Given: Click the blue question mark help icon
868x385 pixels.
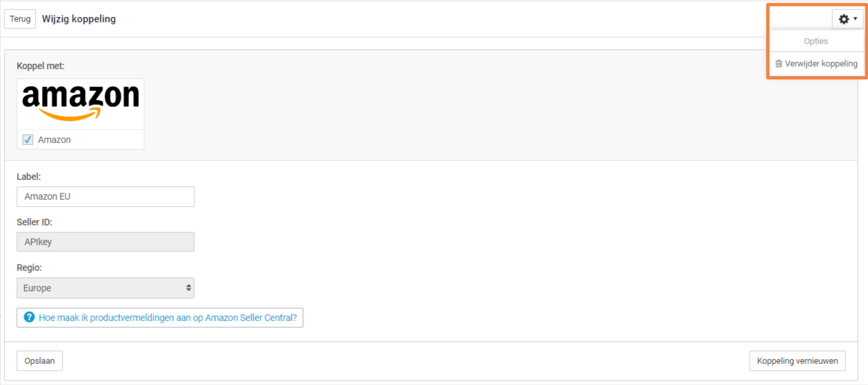Looking at the screenshot, I should [x=29, y=317].
